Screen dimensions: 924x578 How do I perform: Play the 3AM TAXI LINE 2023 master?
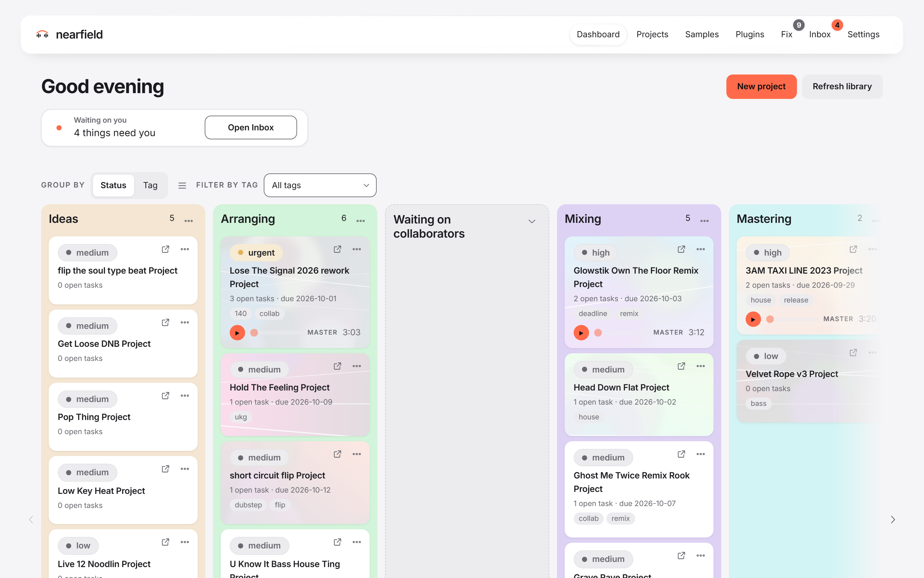753,319
